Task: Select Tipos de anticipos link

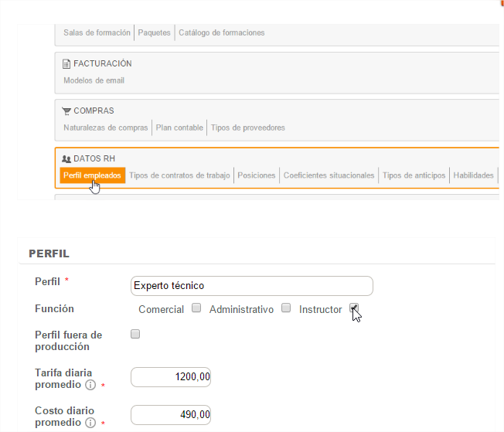Action: [x=414, y=175]
